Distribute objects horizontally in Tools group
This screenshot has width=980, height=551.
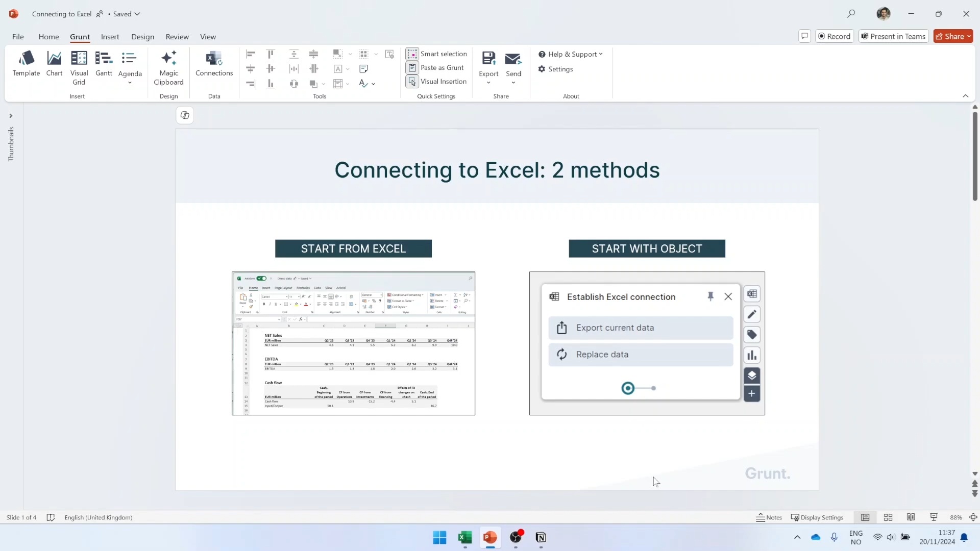coord(294,69)
